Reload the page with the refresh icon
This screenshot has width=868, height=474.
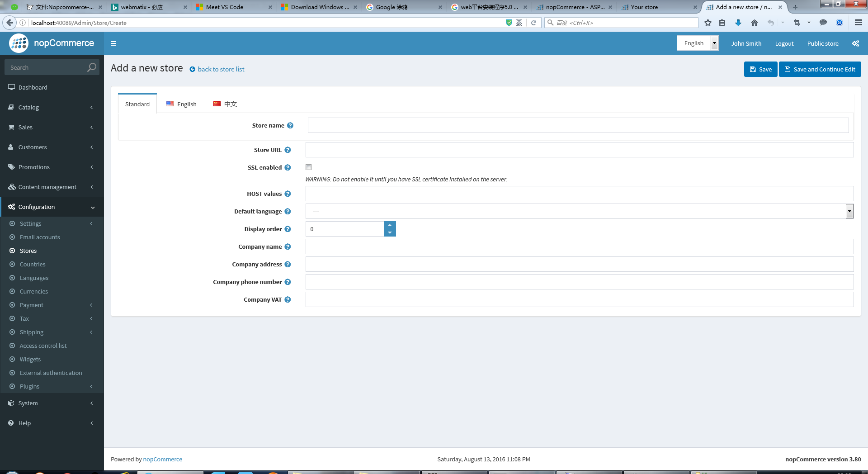(533, 23)
